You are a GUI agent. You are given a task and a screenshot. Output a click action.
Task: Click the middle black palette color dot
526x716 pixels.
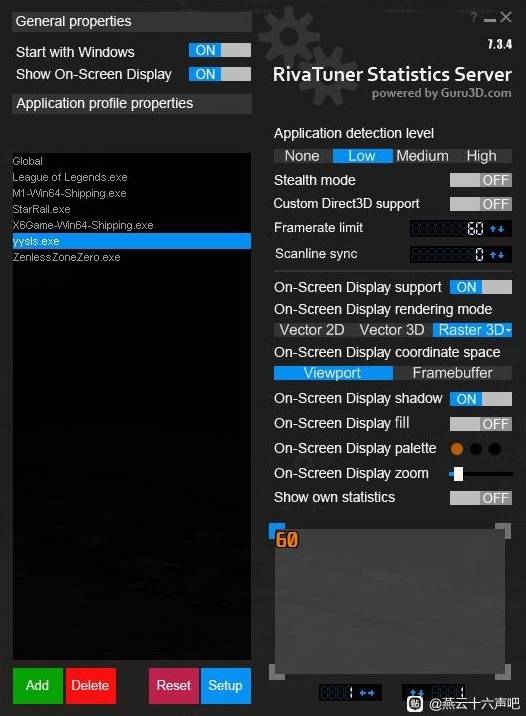(x=476, y=449)
